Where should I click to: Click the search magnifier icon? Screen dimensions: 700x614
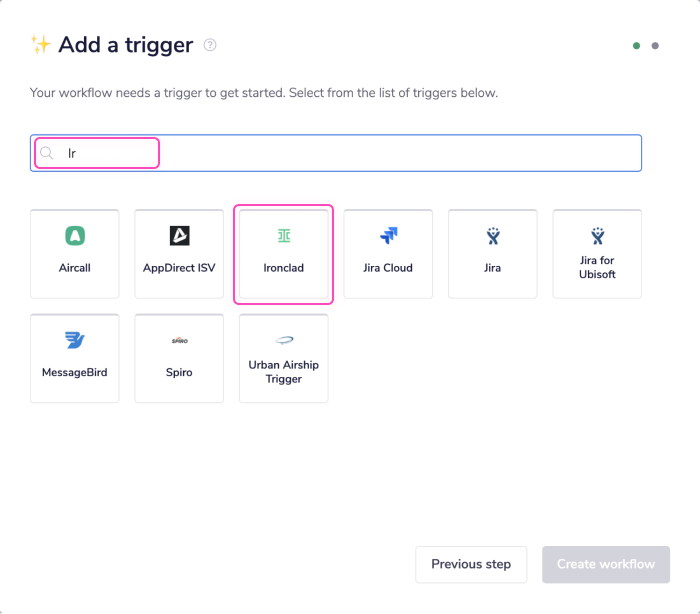(x=47, y=154)
